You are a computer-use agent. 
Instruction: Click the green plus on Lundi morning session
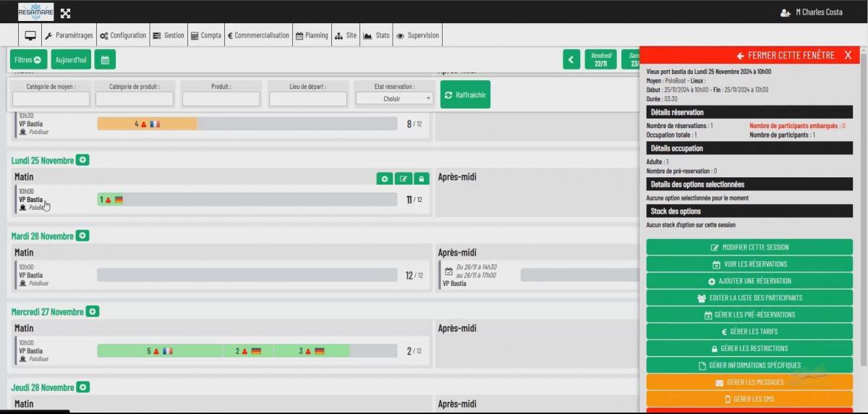pyautogui.click(x=385, y=178)
